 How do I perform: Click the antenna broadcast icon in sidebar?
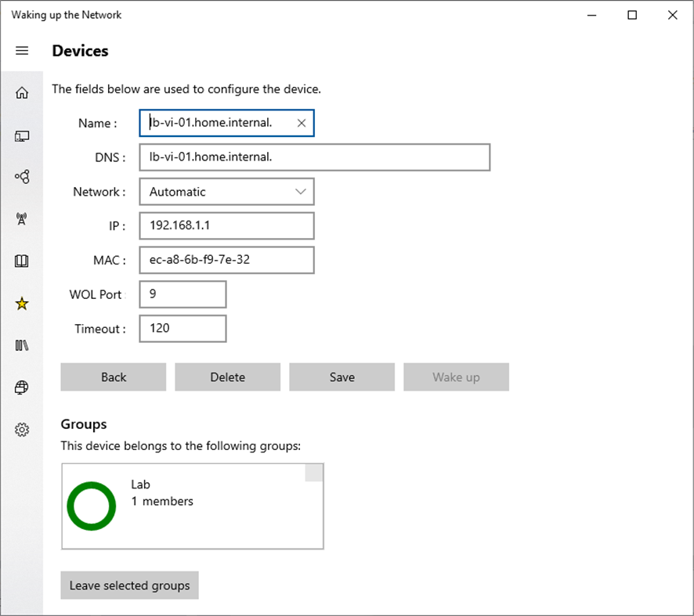(x=22, y=219)
